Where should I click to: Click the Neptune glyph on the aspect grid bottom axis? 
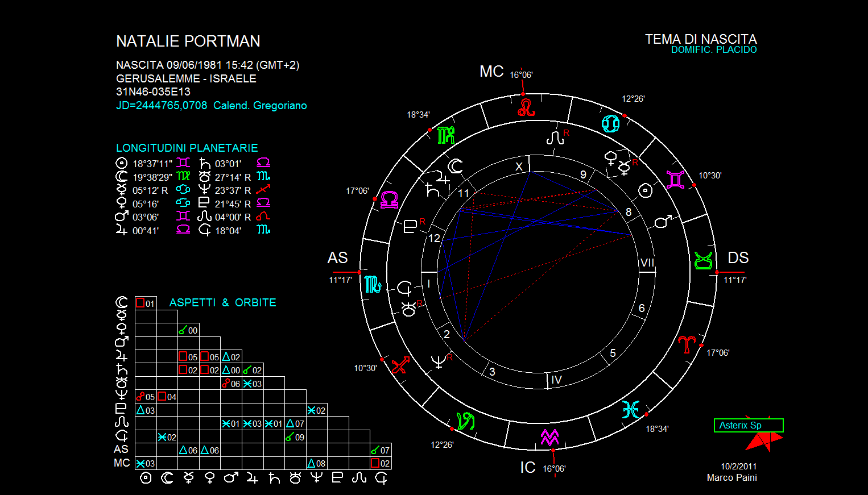317,479
